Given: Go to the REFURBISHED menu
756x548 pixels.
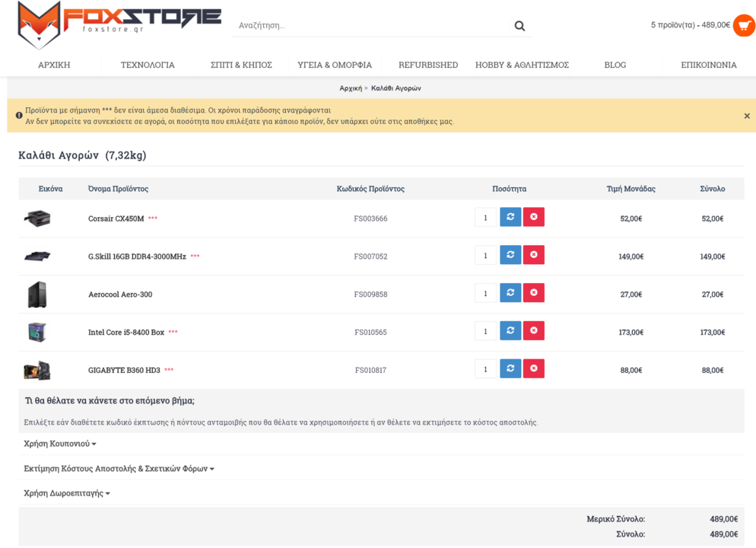Looking at the screenshot, I should (428, 65).
